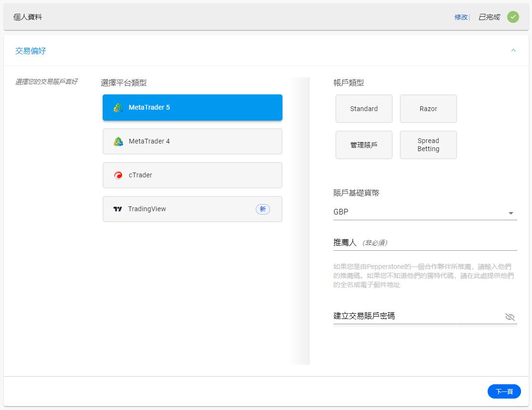Select the Razor account type

428,109
